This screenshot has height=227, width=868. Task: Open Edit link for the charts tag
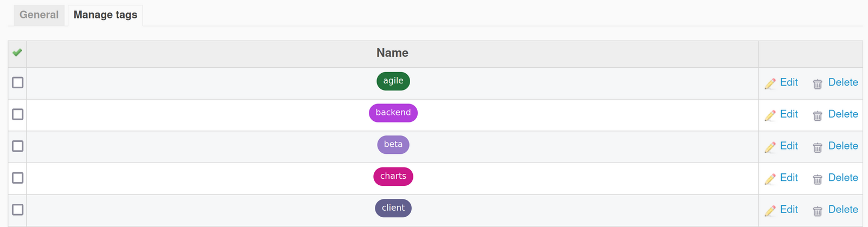[x=789, y=178]
